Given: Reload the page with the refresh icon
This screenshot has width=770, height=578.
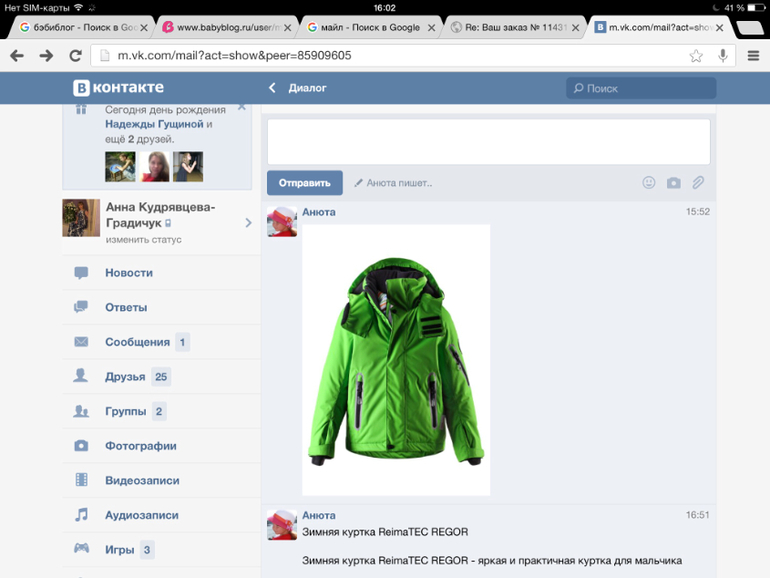Looking at the screenshot, I should (x=75, y=56).
